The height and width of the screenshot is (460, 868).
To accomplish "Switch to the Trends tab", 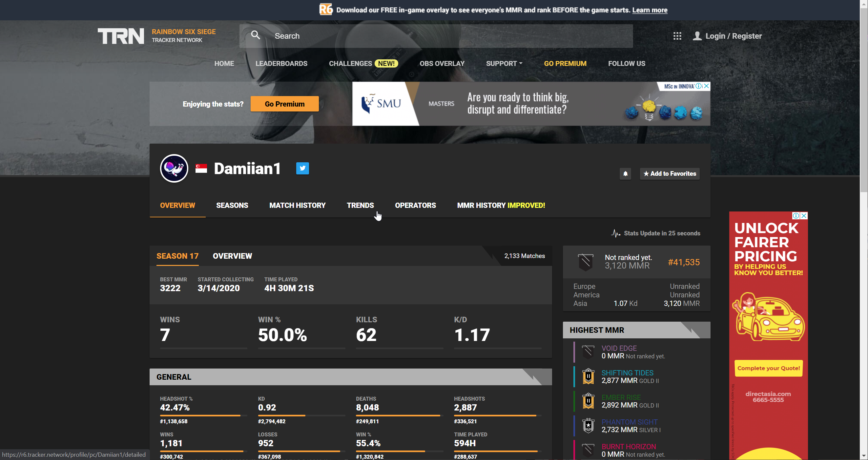I will [x=360, y=206].
